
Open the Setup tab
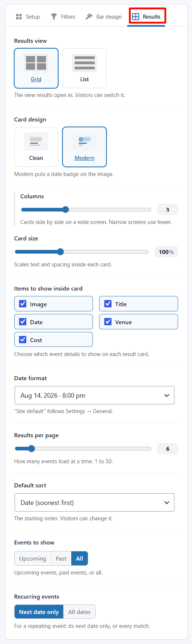click(x=28, y=16)
